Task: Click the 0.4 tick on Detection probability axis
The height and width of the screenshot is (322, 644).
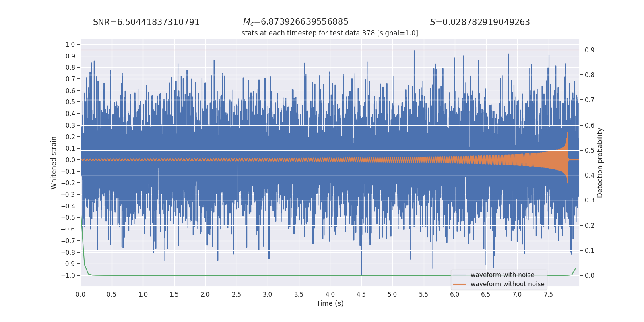Action: pyautogui.click(x=590, y=175)
